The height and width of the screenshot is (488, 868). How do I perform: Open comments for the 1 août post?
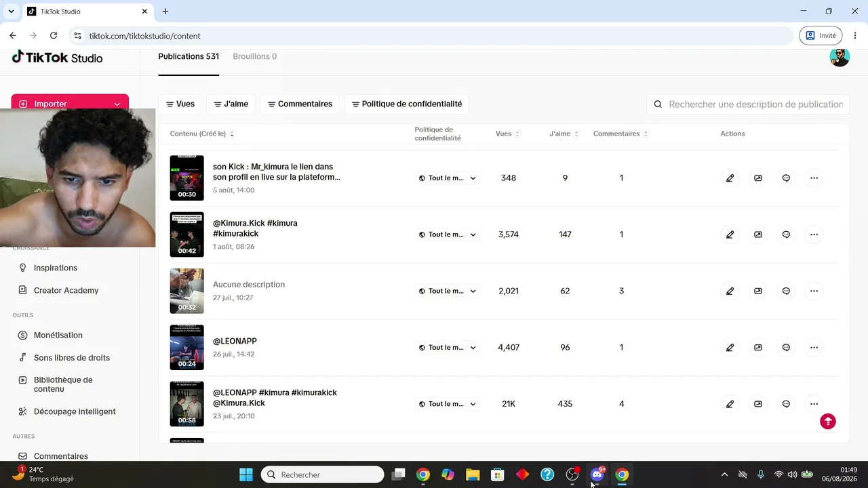[786, 235]
